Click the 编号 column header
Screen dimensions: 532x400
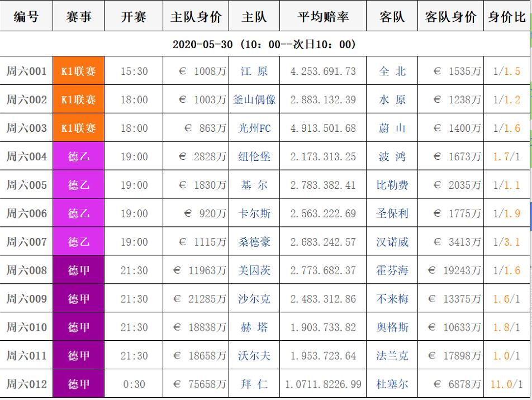(26, 17)
